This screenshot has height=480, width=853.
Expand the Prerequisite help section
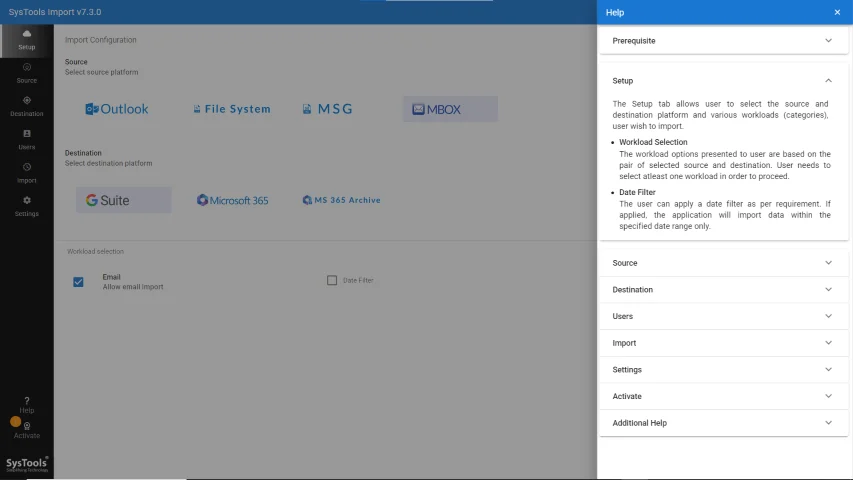point(723,41)
